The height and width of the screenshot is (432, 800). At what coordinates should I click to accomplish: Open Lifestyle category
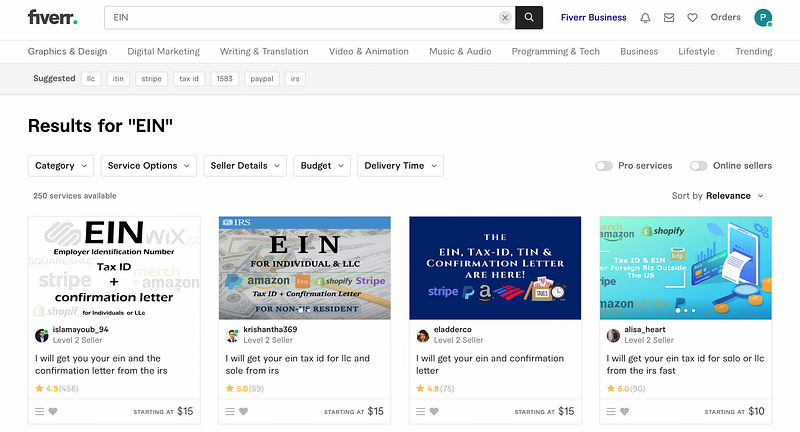696,52
